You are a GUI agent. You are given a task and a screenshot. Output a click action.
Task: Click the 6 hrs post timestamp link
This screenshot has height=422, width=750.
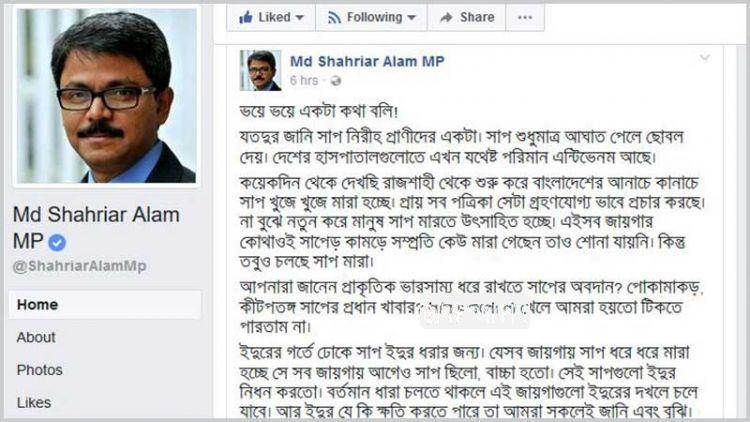click(304, 80)
